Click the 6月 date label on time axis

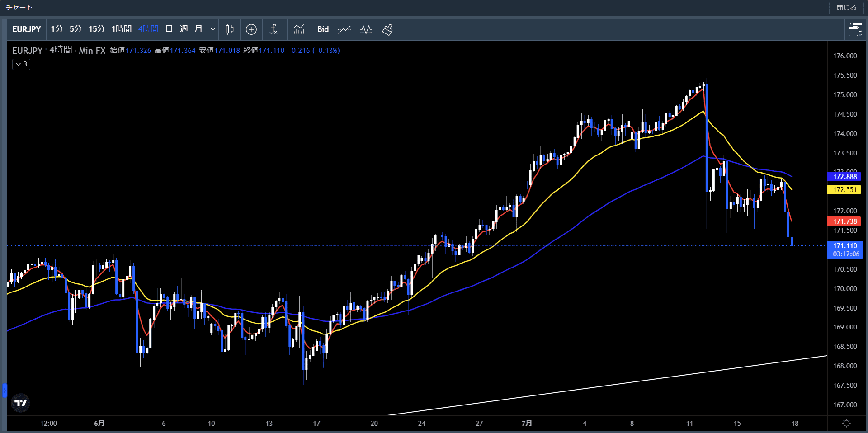(99, 424)
